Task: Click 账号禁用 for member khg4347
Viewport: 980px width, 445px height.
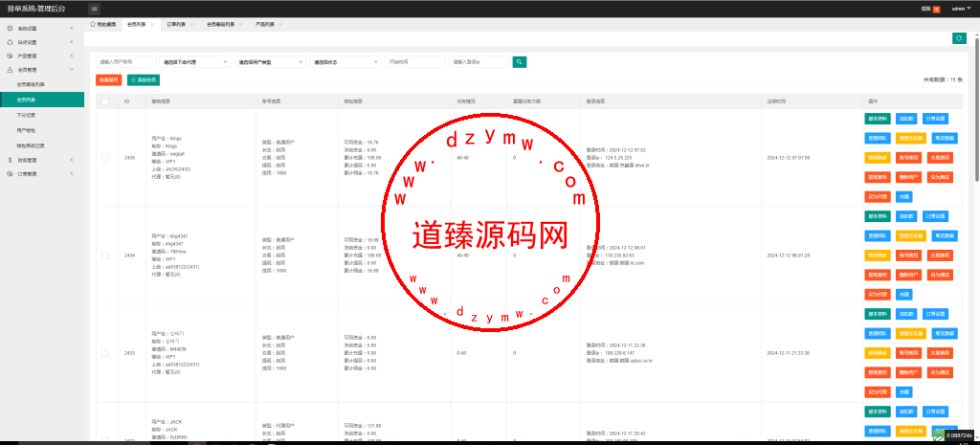Action: (x=909, y=255)
